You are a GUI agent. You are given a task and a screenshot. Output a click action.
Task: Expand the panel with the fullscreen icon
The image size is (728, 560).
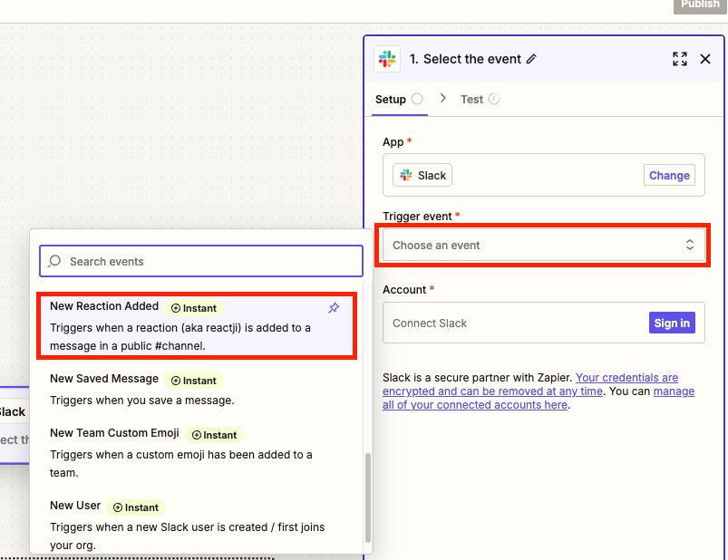coord(680,59)
